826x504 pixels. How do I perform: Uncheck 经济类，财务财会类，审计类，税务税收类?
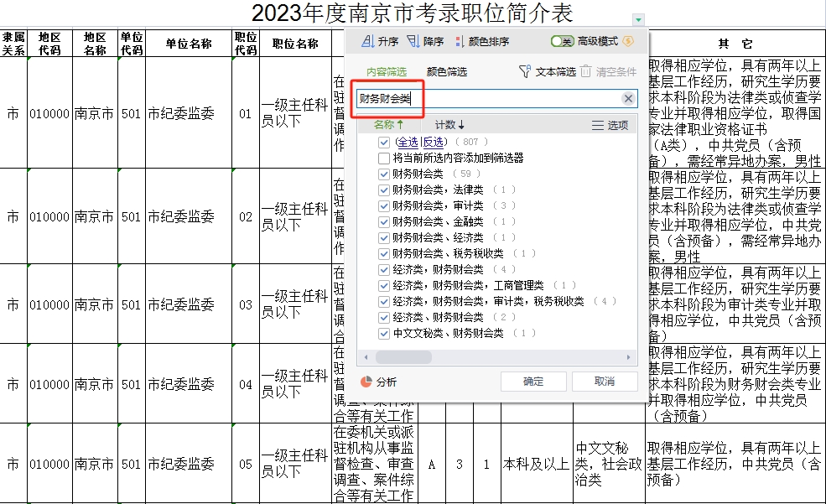[384, 301]
